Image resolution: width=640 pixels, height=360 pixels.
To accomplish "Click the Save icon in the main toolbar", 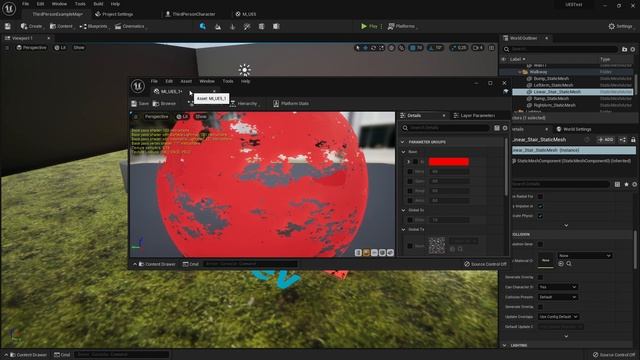I will coord(8,26).
